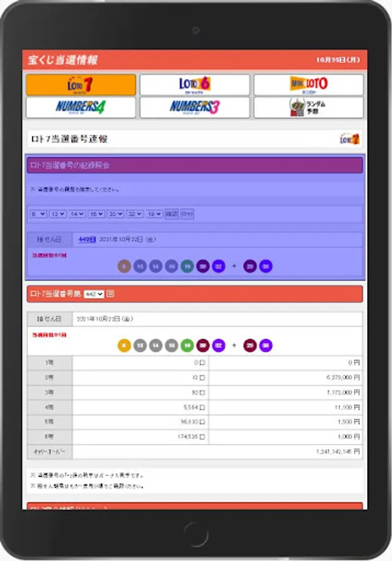This screenshot has height=561, width=392.
Task: Open the number dropdown showing 14
Action: [77, 214]
